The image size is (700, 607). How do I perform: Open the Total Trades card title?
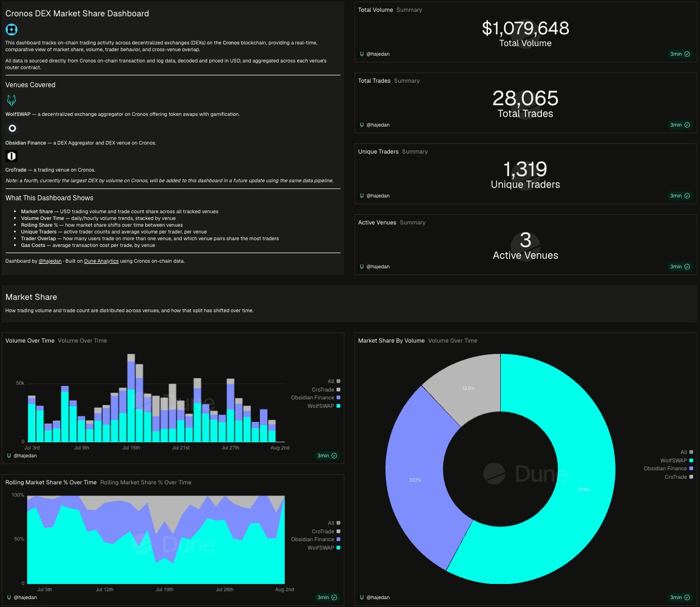[x=374, y=81]
